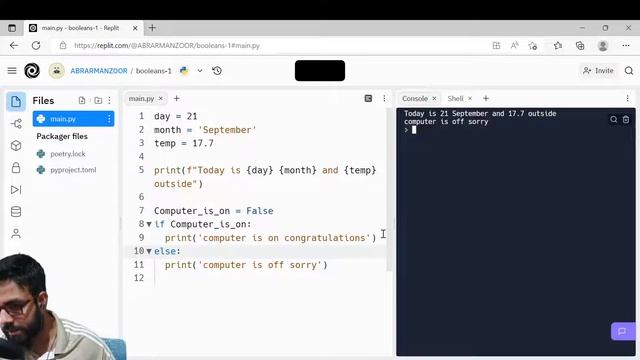Open the browser profile avatar
Viewport: 640px width, 360px height.
pos(602,46)
